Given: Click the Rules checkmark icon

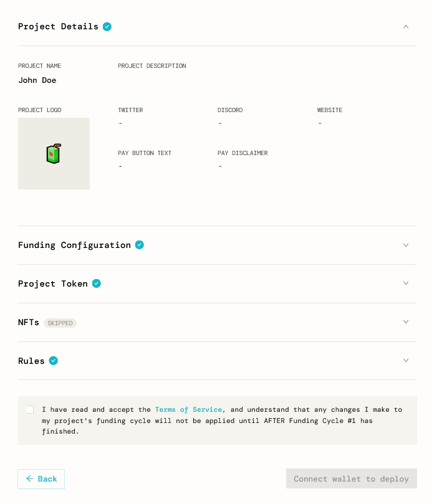Looking at the screenshot, I should pyautogui.click(x=54, y=361).
